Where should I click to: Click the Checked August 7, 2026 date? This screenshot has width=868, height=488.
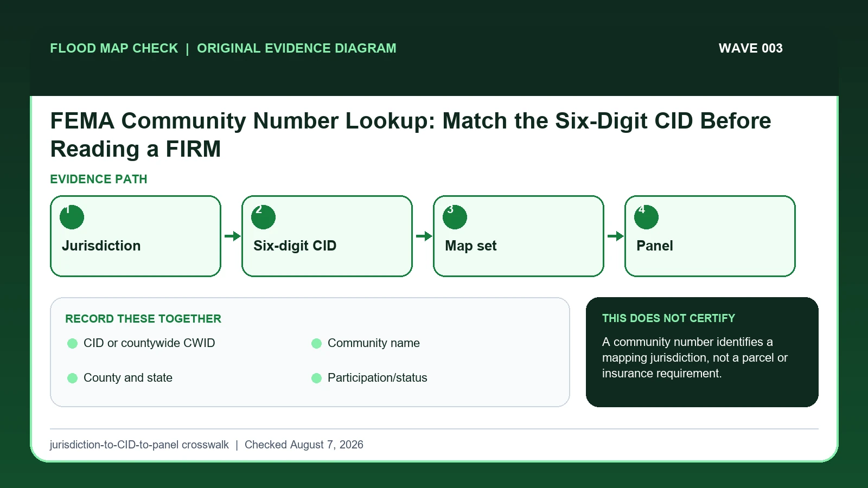(x=304, y=445)
